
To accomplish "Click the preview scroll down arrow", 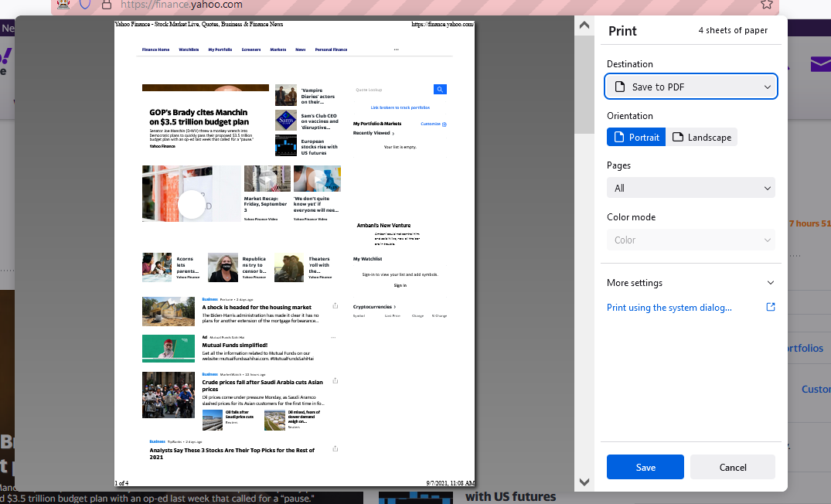I will [584, 482].
